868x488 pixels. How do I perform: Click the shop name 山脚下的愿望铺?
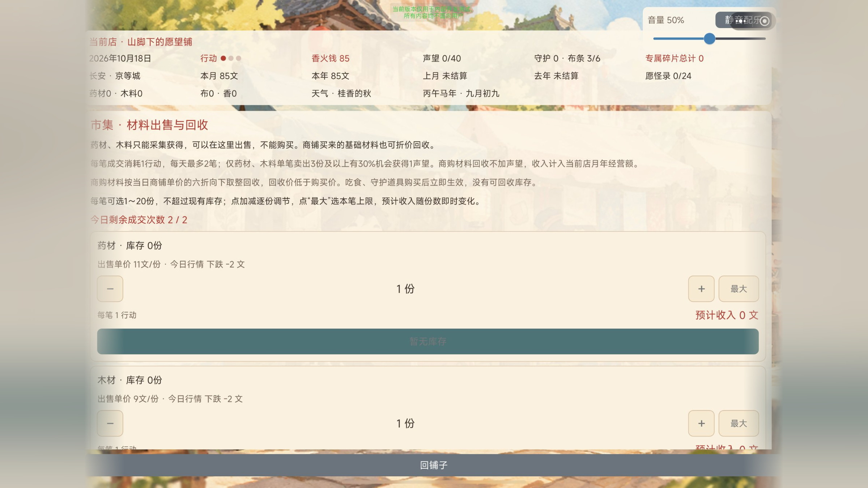pos(159,42)
